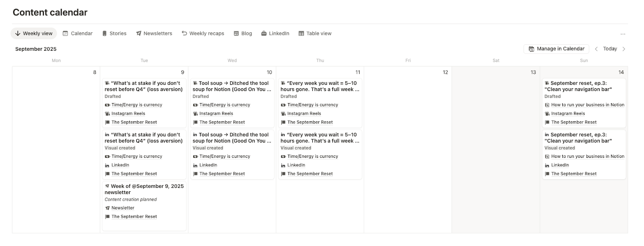Open Week of @September 9, 2025 newsletter
Image resolution: width=644 pixels, height=246 pixels.
click(144, 206)
